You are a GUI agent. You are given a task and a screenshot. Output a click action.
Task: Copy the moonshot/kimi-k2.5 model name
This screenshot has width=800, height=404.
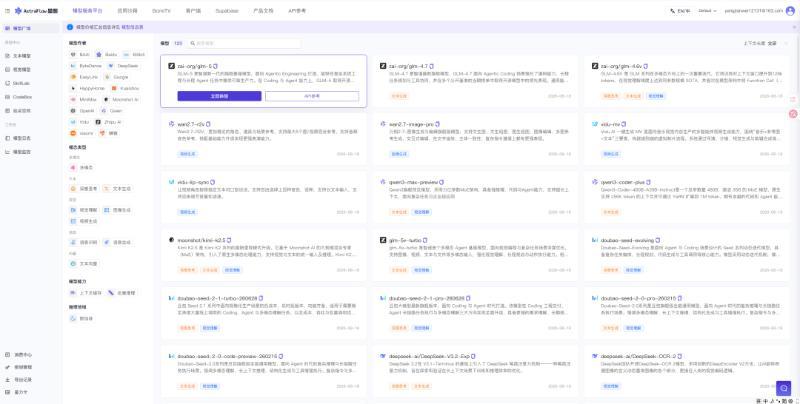tap(230, 240)
